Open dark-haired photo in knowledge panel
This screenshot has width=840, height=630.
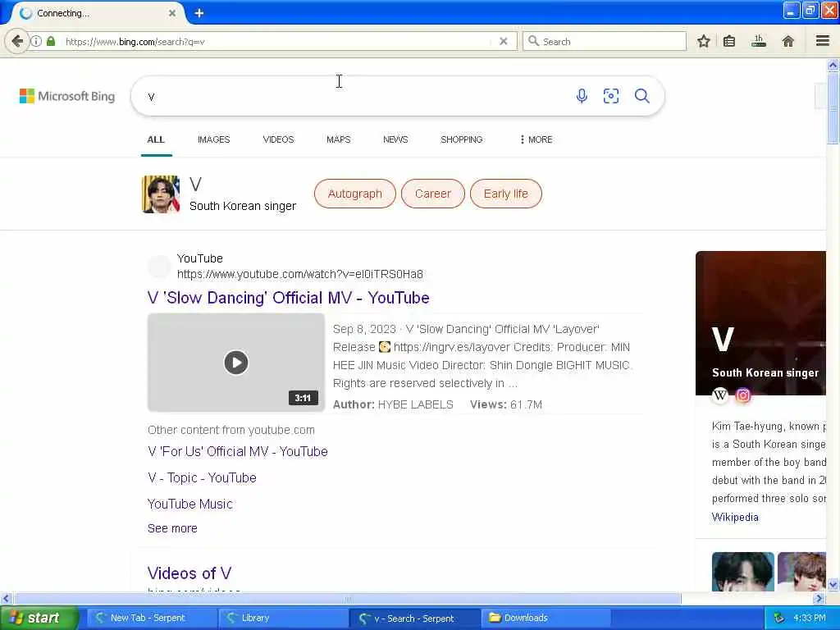[742, 572]
